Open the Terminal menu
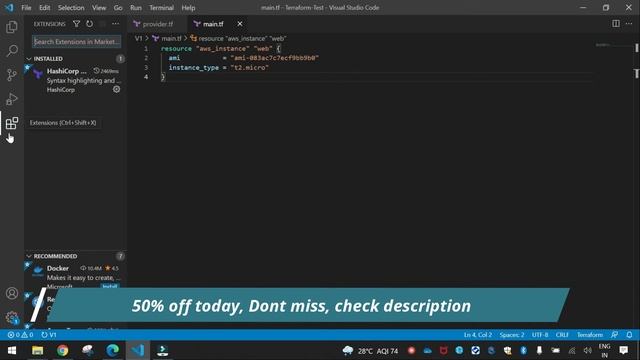This screenshot has width=640, height=360. (161, 8)
